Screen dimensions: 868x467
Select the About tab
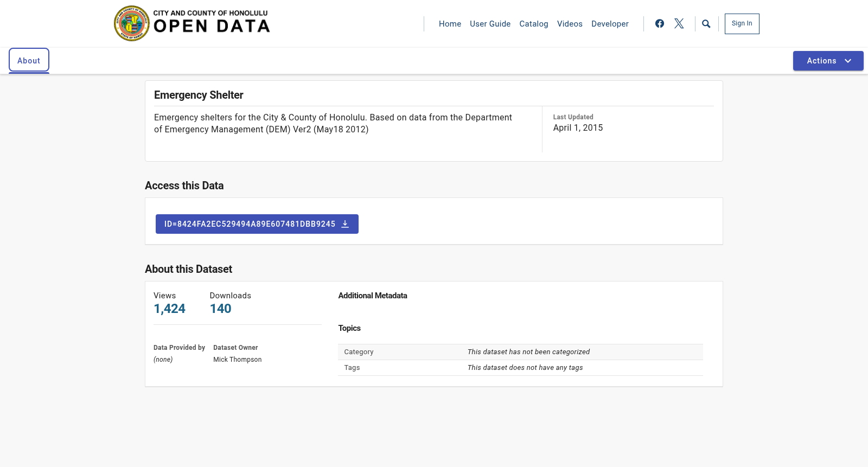tap(29, 60)
